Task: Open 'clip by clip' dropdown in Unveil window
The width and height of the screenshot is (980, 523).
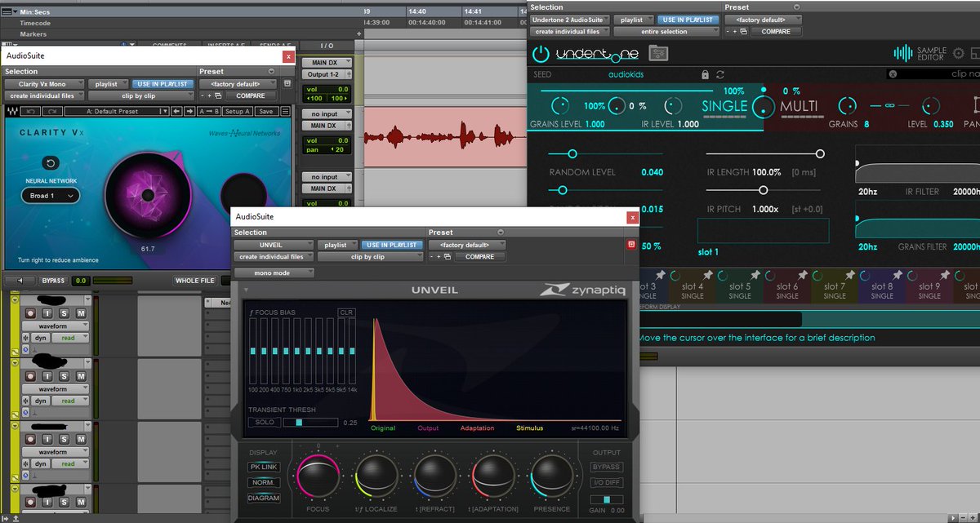Action: point(371,256)
